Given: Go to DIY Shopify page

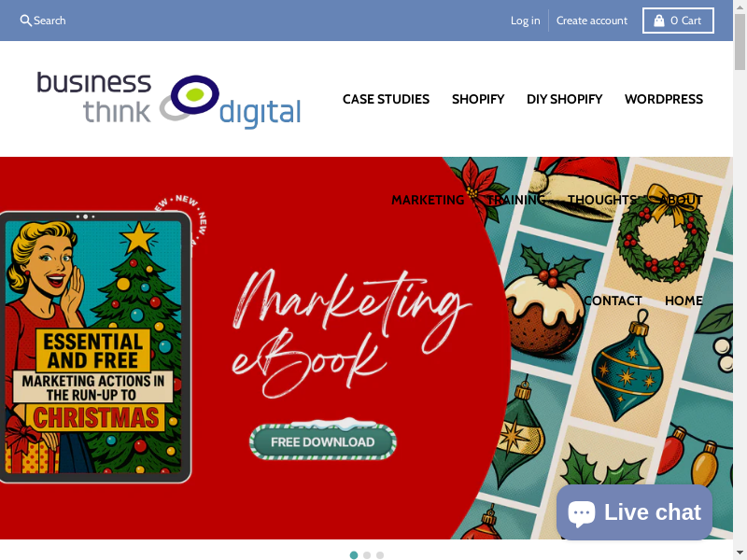Looking at the screenshot, I should [x=565, y=99].
